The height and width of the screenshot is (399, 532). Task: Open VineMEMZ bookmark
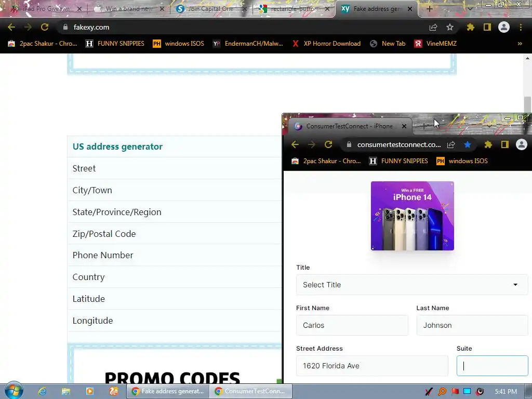(x=435, y=44)
